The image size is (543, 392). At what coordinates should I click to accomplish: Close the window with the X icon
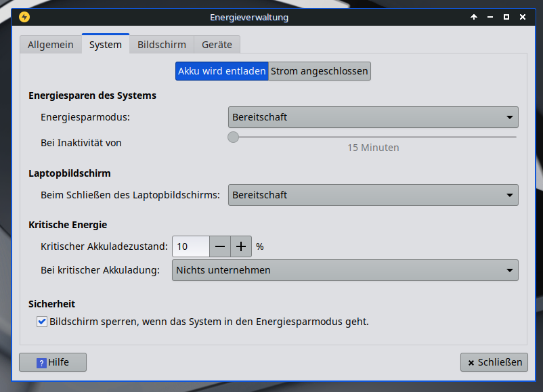coord(523,17)
